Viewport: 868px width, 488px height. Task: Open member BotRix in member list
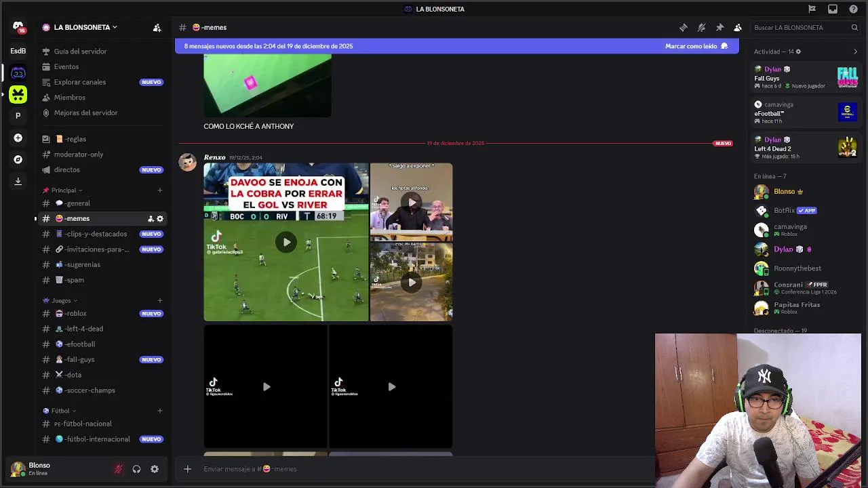(x=807, y=211)
